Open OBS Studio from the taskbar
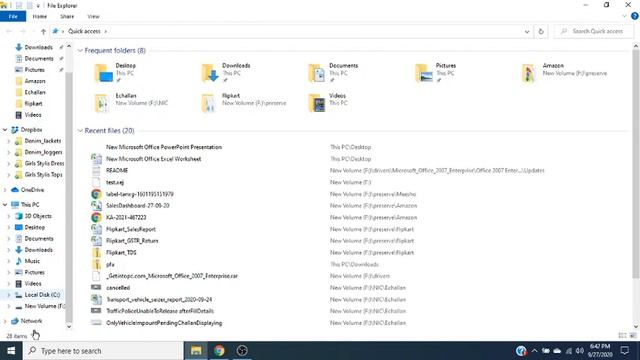This screenshot has height=360, width=640. (242, 351)
